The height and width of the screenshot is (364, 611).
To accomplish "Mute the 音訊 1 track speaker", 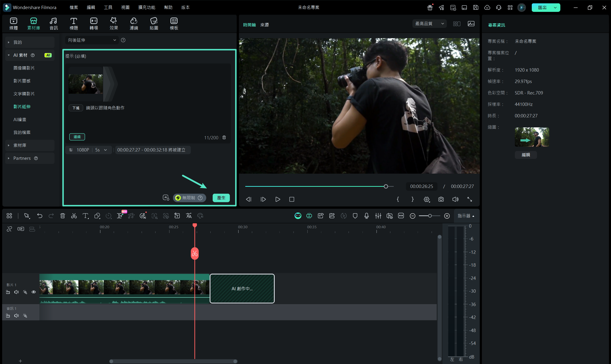I will click(16, 316).
